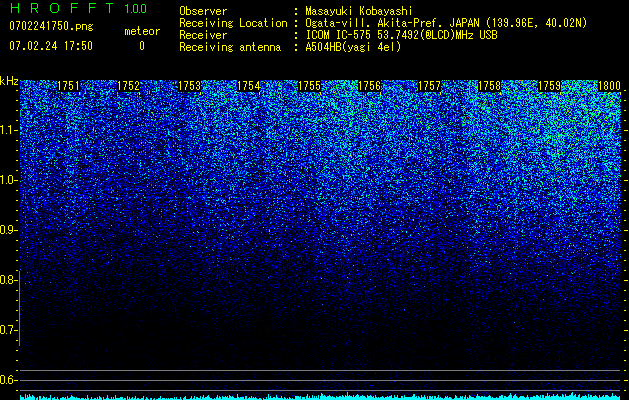This screenshot has height=400, width=629.
Task: Click the date stamp 07.02.24 17:50
Action: tap(51, 46)
